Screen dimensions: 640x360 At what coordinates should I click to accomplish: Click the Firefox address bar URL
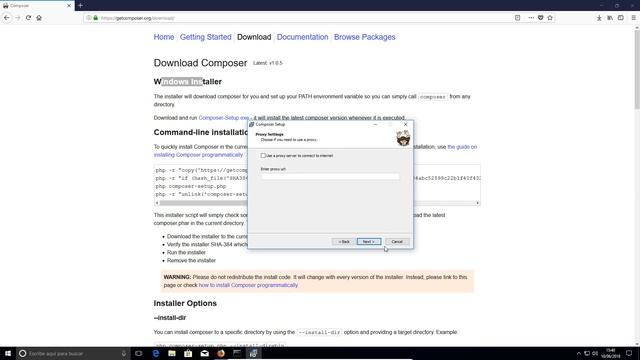138,18
